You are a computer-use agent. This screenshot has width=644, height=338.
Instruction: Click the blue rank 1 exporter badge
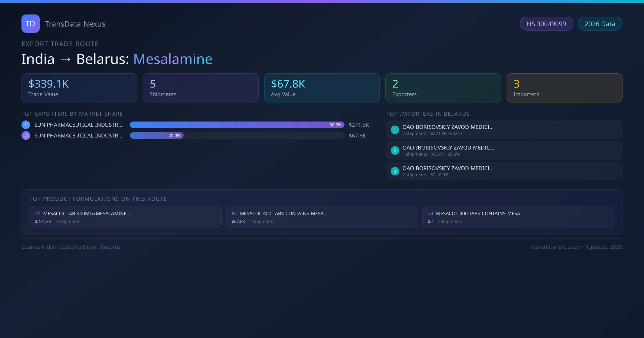point(26,125)
